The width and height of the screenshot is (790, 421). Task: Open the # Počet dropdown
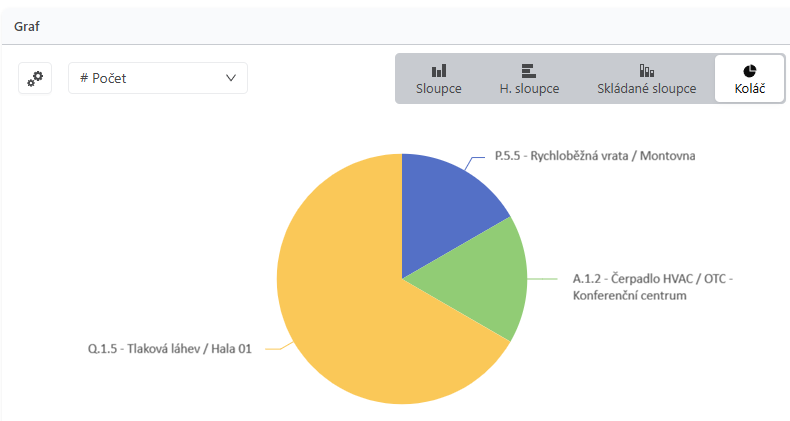[x=158, y=78]
